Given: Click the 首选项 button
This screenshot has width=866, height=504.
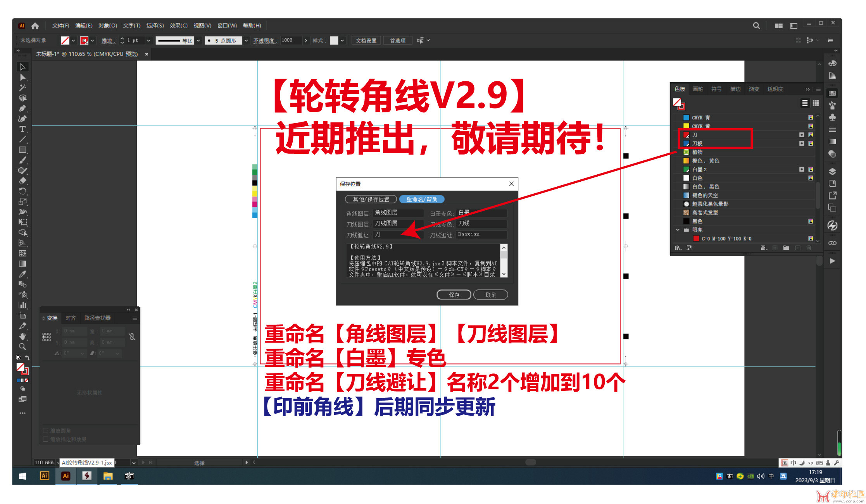Looking at the screenshot, I should [x=397, y=40].
